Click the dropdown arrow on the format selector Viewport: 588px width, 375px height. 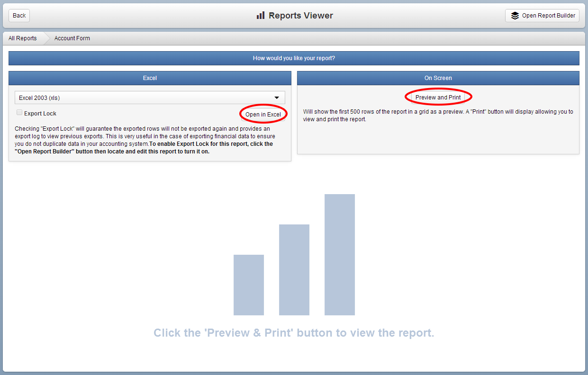(276, 97)
